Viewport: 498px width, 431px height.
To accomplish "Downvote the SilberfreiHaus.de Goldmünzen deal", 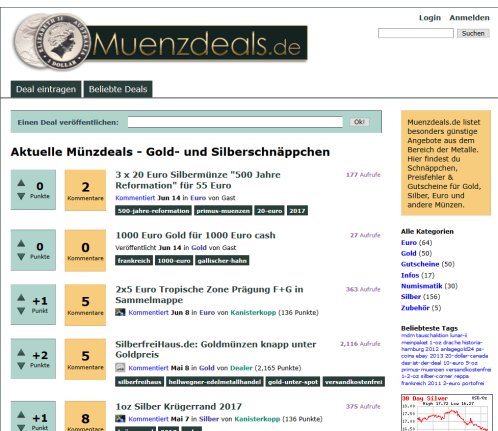I will [21, 366].
